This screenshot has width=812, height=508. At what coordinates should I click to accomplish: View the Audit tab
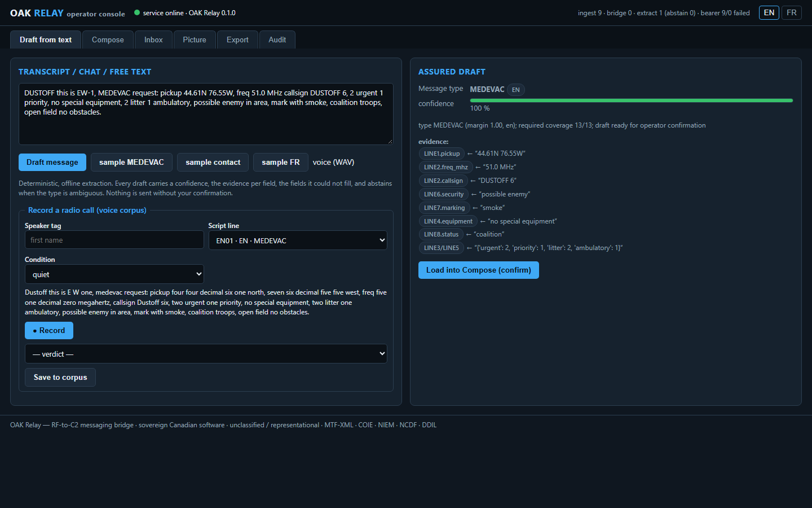(x=277, y=40)
